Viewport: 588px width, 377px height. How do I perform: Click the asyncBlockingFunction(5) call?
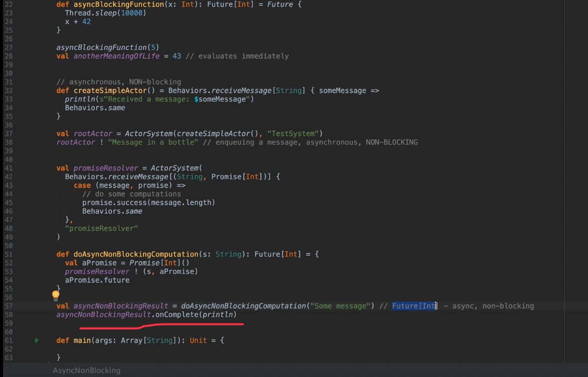(107, 48)
